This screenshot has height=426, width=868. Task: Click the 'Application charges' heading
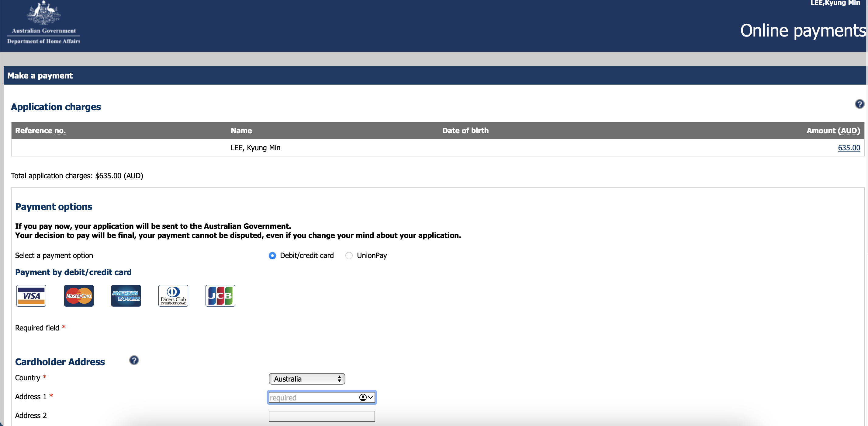56,106
